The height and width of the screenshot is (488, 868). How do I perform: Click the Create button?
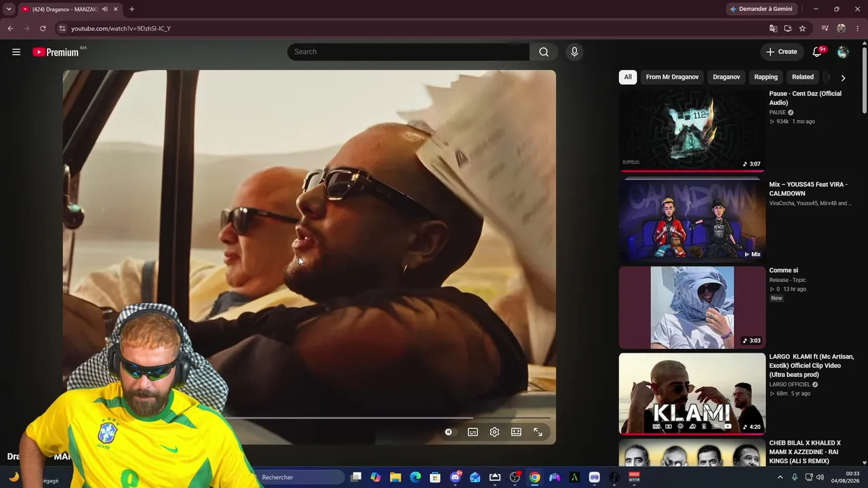coord(781,52)
